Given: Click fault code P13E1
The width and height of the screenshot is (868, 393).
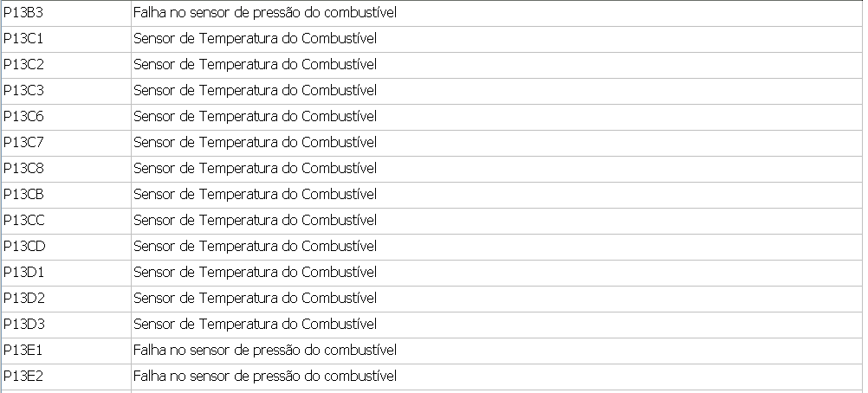Looking at the screenshot, I should [23, 351].
